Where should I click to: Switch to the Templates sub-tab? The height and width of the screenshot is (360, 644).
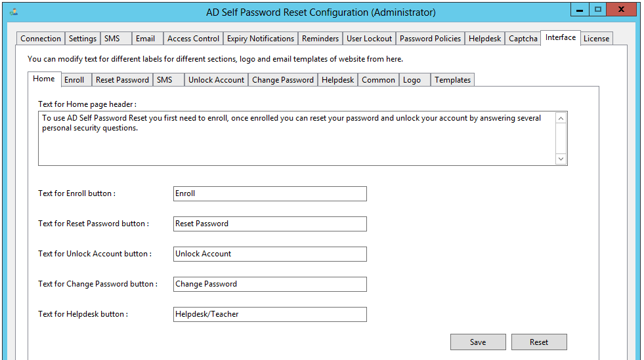tap(452, 80)
